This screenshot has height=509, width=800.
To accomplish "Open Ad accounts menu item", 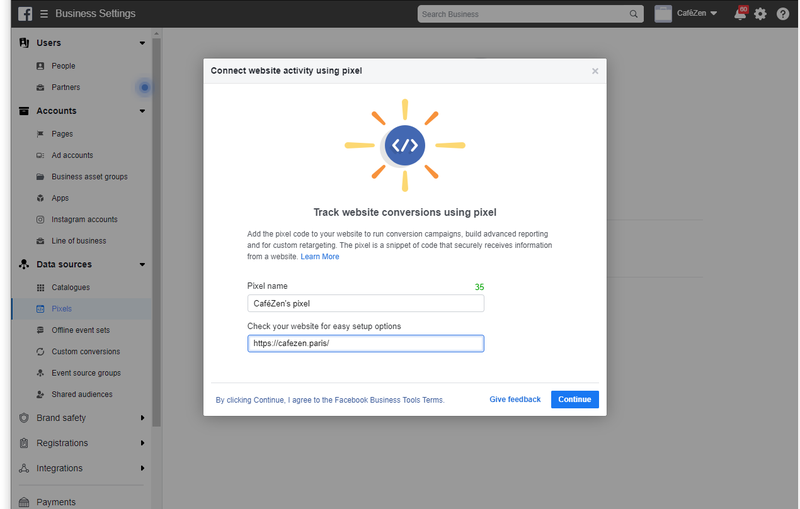I will point(72,156).
